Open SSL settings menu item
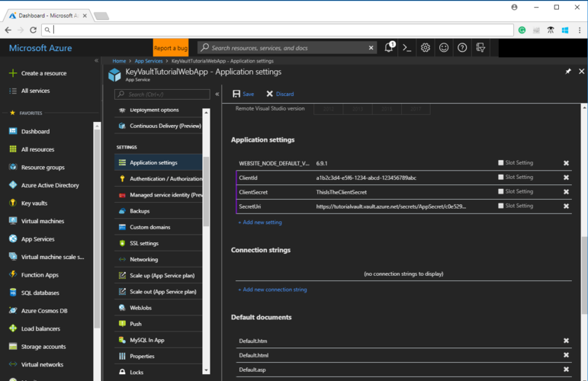The height and width of the screenshot is (381, 588). pyautogui.click(x=159, y=243)
